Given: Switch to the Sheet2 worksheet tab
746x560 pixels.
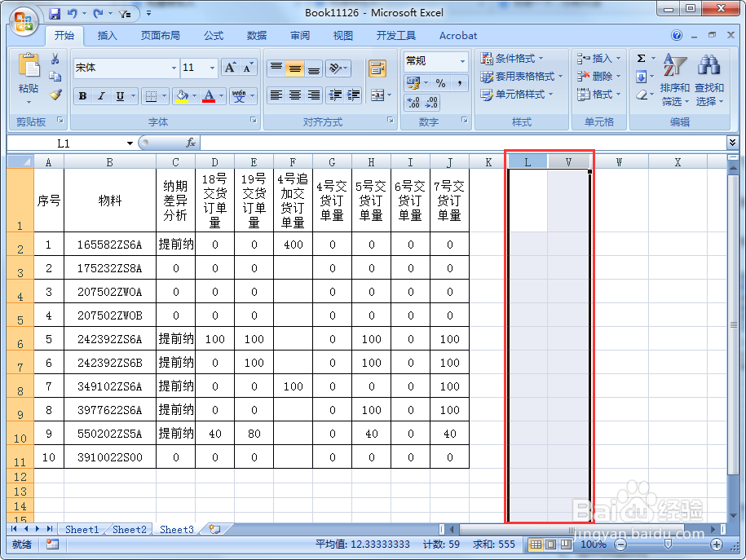Looking at the screenshot, I should click(x=130, y=529).
